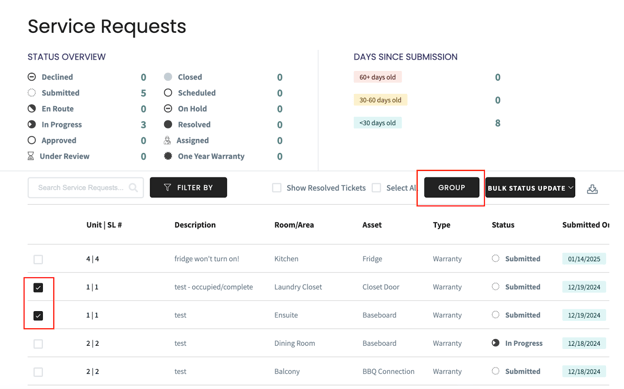Click the 30-60 days old badge
The height and width of the screenshot is (389, 624).
tap(380, 100)
